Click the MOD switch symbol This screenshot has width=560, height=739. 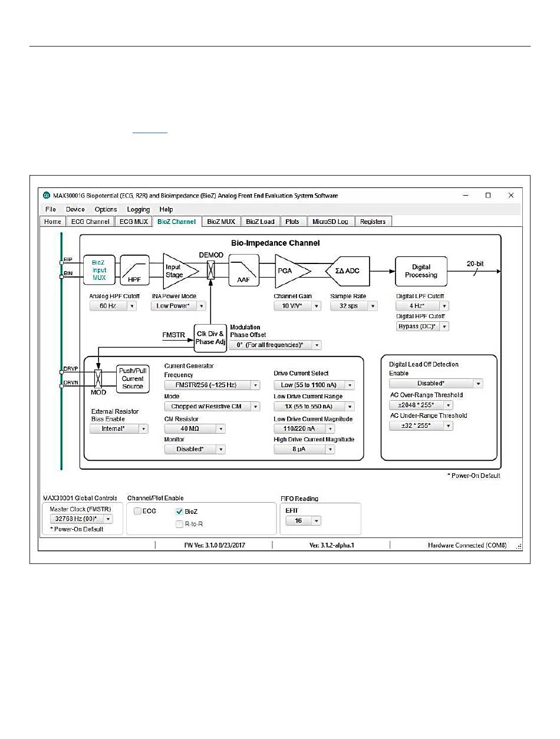tap(98, 378)
